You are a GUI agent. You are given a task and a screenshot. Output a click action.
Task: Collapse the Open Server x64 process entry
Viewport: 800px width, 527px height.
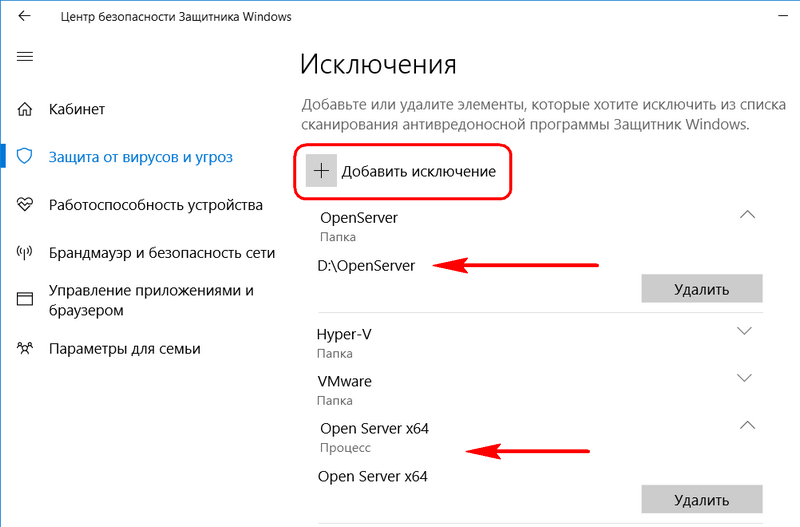point(747,425)
